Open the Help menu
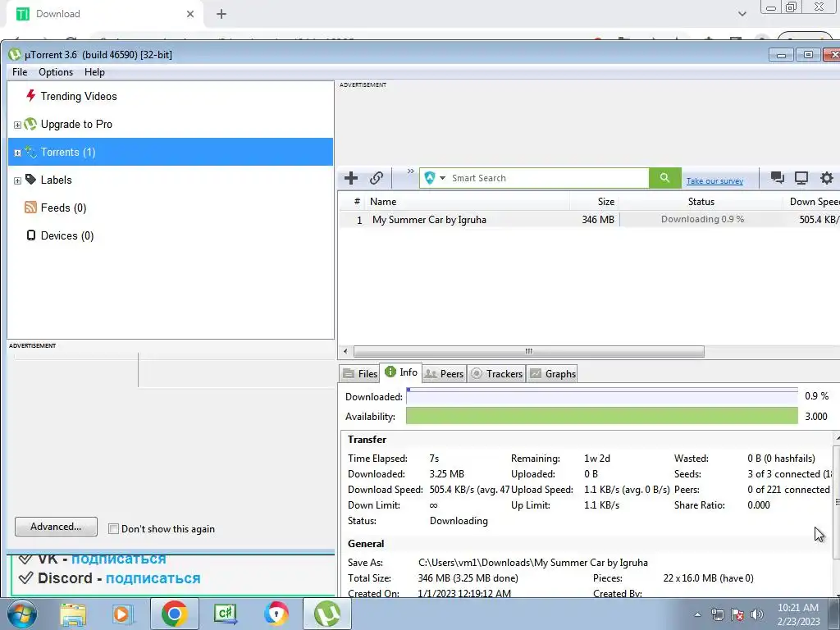The width and height of the screenshot is (840, 630). point(94,72)
